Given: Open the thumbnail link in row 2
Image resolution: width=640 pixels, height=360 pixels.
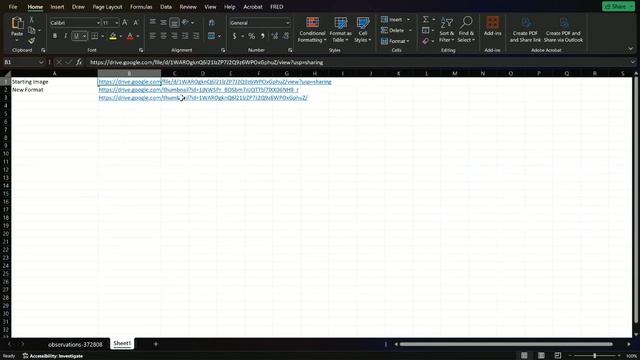Looking at the screenshot, I should pos(198,90).
